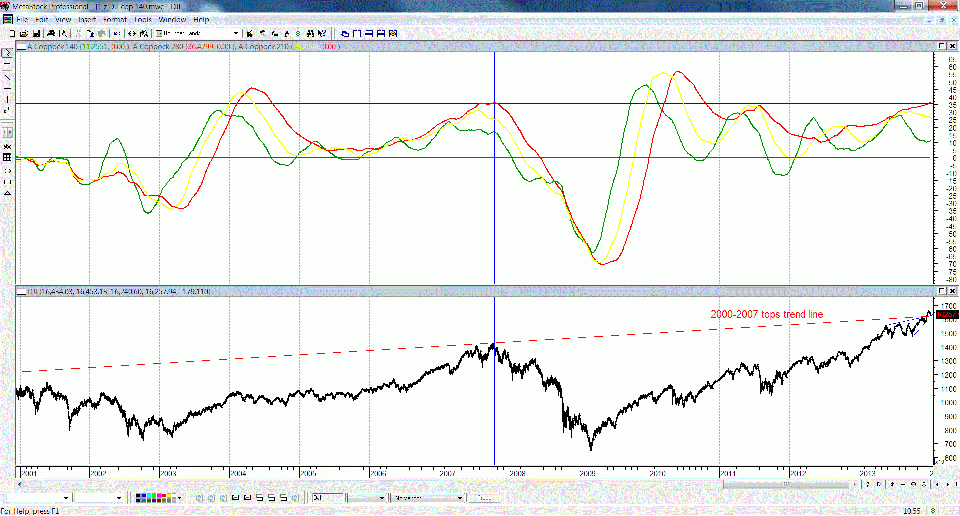The height and width of the screenshot is (516, 960).
Task: Expand the second small dropdown on bottom toolbar
Action: 121,498
